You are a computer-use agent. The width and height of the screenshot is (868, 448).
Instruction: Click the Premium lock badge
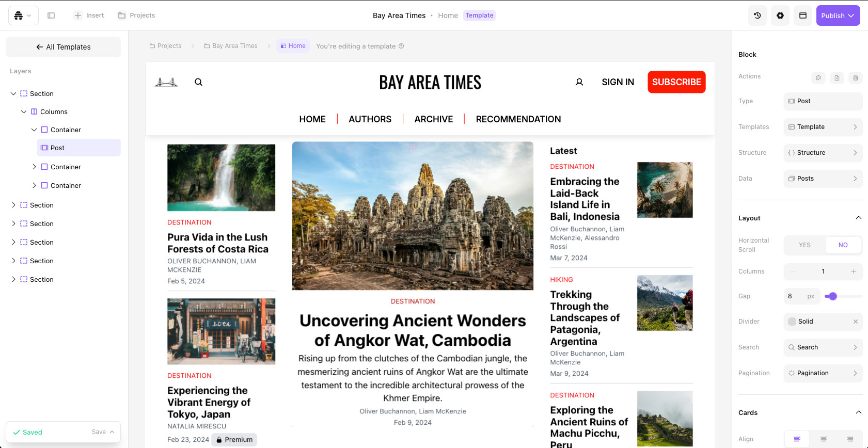coord(234,440)
